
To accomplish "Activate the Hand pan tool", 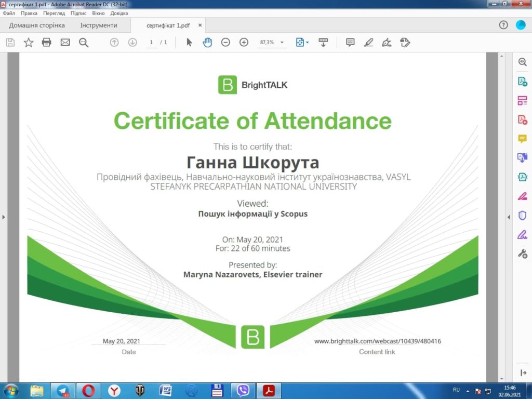I will pyautogui.click(x=207, y=43).
